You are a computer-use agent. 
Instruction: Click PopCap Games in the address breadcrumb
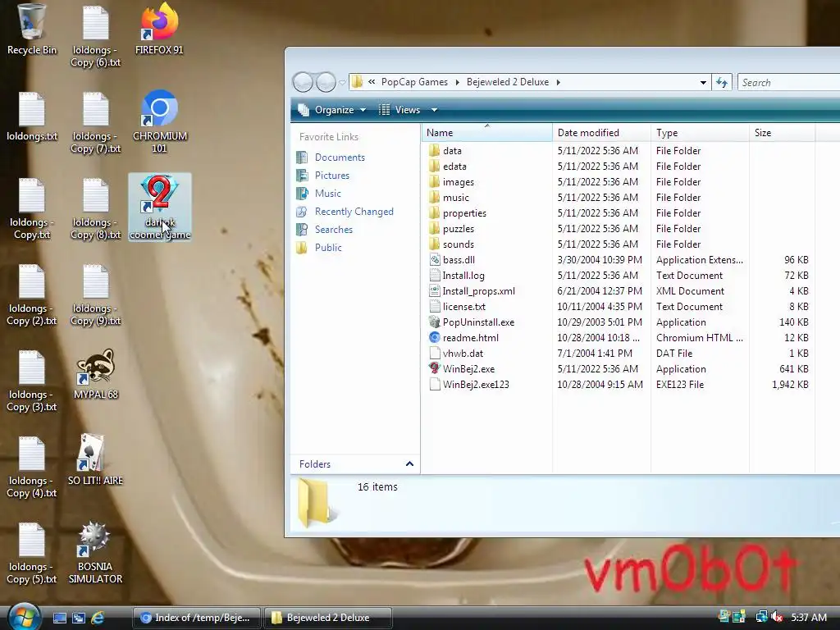414,82
